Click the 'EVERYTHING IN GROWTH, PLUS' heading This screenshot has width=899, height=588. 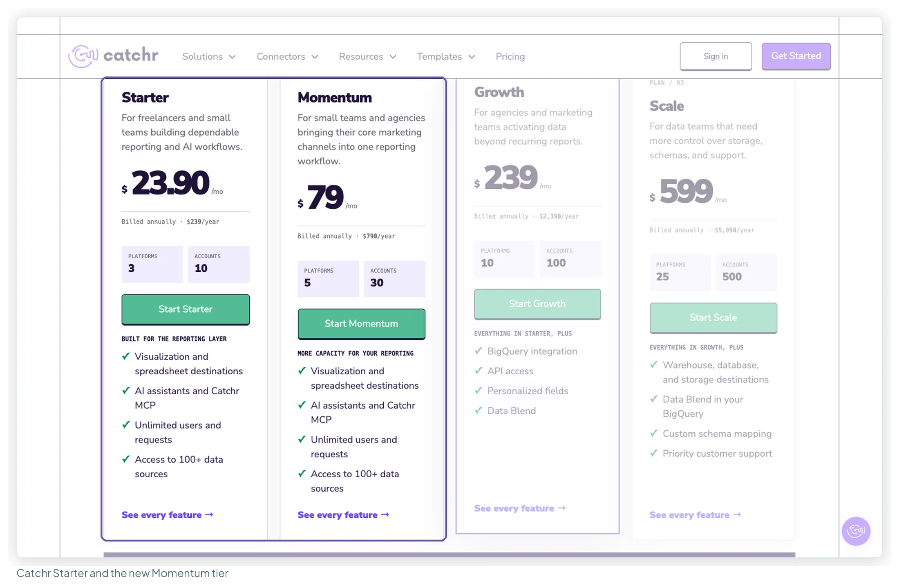point(696,348)
